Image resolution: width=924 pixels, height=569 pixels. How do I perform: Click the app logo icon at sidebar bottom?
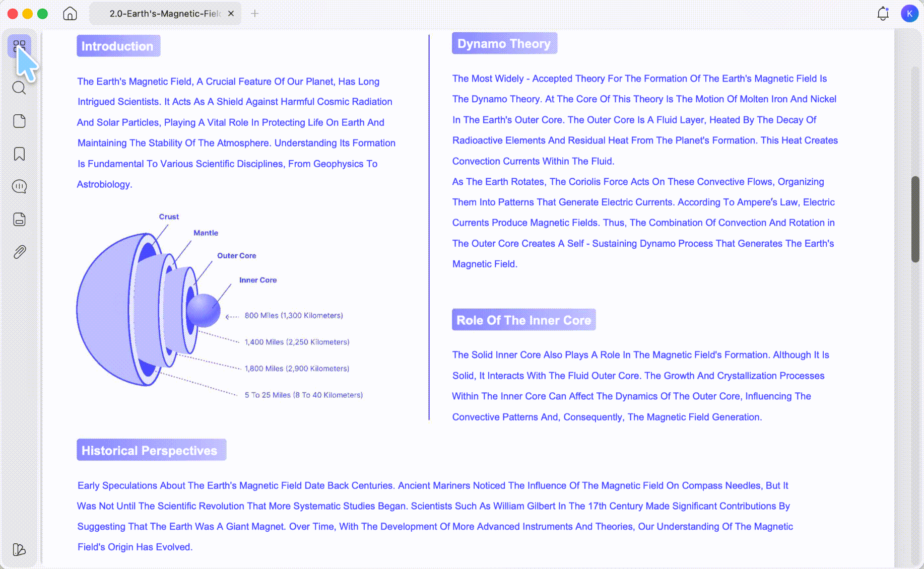(x=19, y=549)
